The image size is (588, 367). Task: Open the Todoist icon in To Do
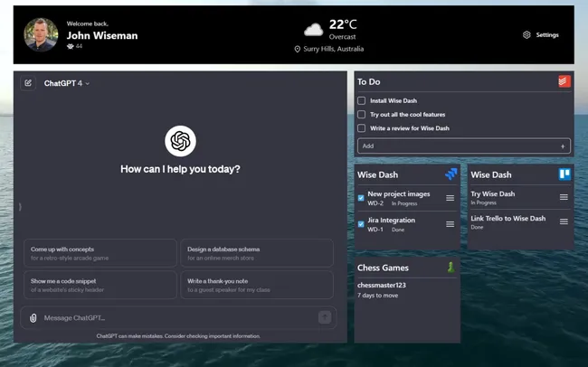pyautogui.click(x=564, y=81)
